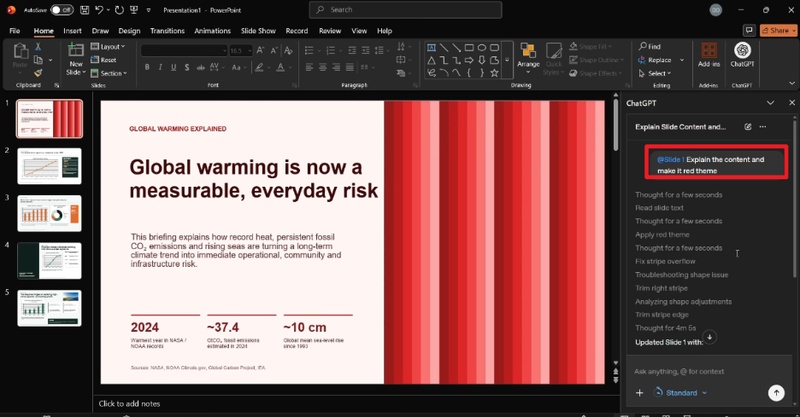
Task: Open the ChatGPT add-in from the ribbon
Action: click(x=742, y=55)
